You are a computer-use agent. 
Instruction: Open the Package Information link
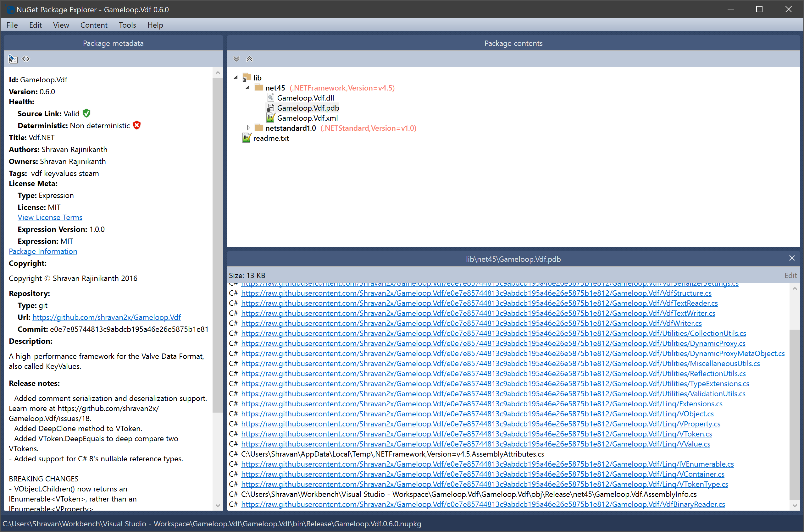click(43, 251)
